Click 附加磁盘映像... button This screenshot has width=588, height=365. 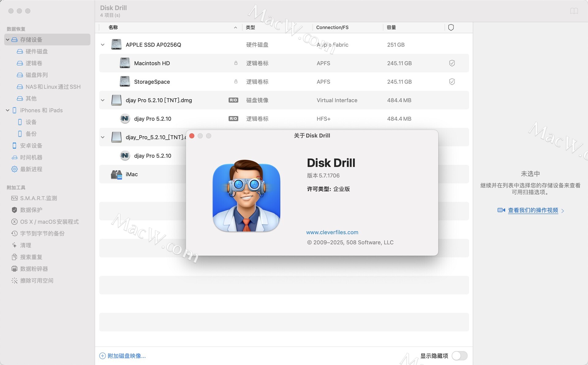click(123, 356)
